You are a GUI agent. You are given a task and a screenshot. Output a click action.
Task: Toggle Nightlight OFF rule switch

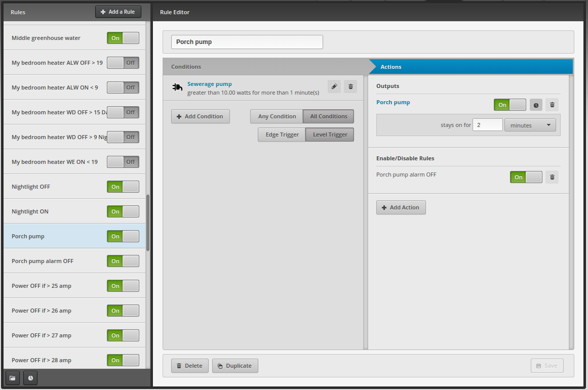123,187
